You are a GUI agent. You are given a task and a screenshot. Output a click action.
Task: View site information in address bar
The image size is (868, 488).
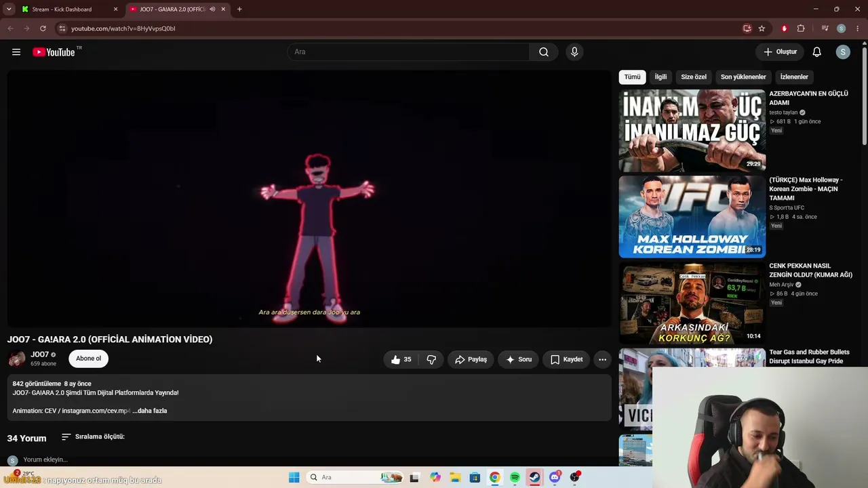[62, 28]
